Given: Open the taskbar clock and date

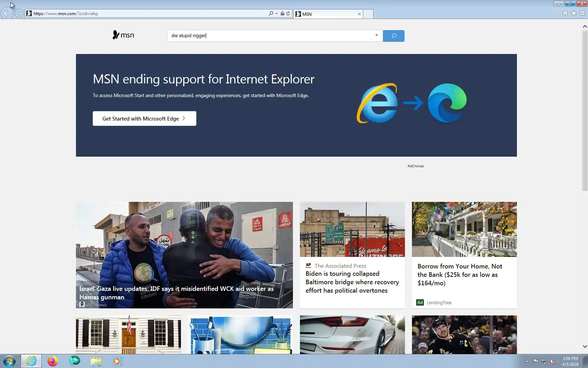Looking at the screenshot, I should (x=570, y=361).
